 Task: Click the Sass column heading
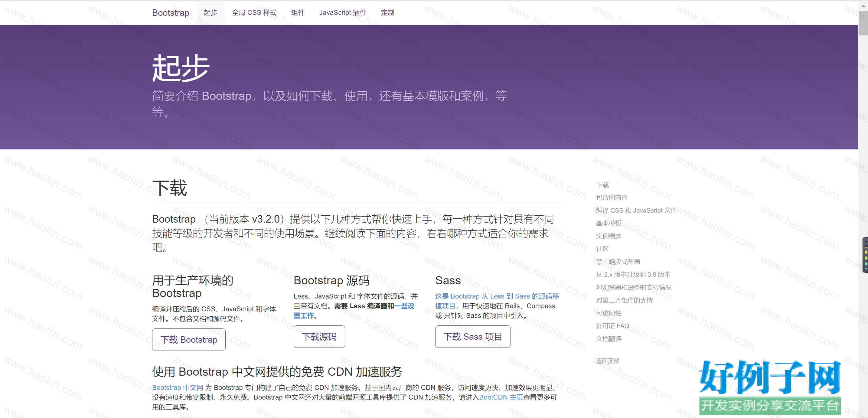tap(448, 280)
